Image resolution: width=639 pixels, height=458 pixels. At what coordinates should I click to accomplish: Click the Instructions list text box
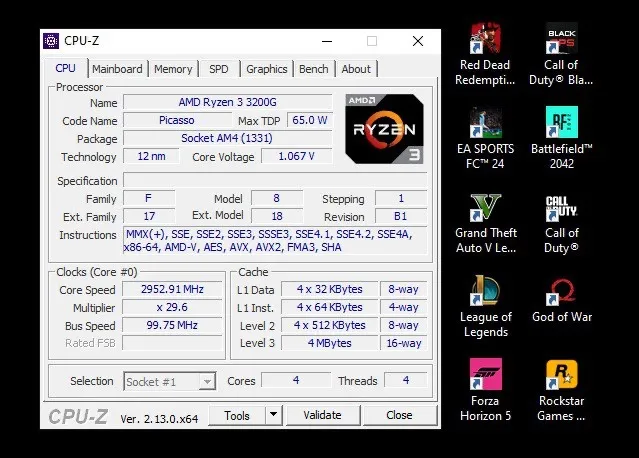click(x=275, y=240)
